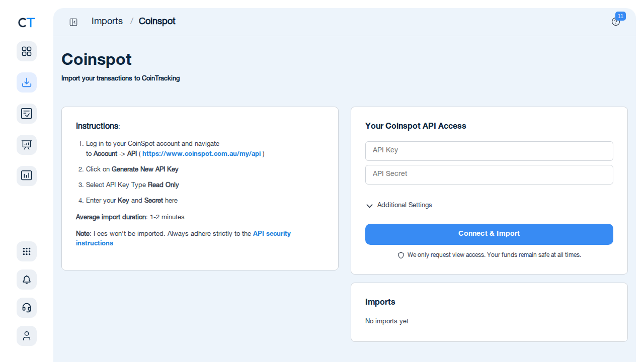Click the 'No imports yet' text
Image resolution: width=644 pixels, height=362 pixels.
[387, 321]
